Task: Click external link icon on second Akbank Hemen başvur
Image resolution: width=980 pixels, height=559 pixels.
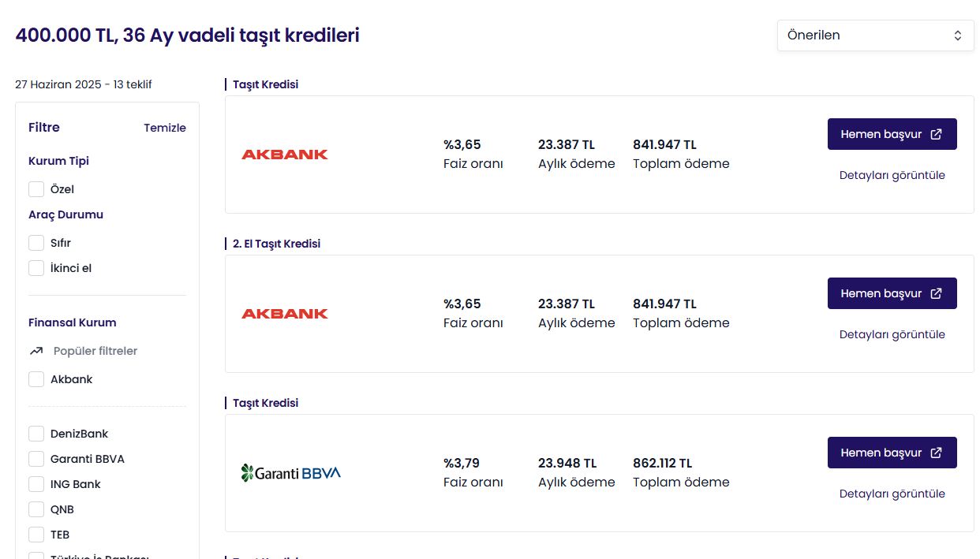Action: pos(936,293)
